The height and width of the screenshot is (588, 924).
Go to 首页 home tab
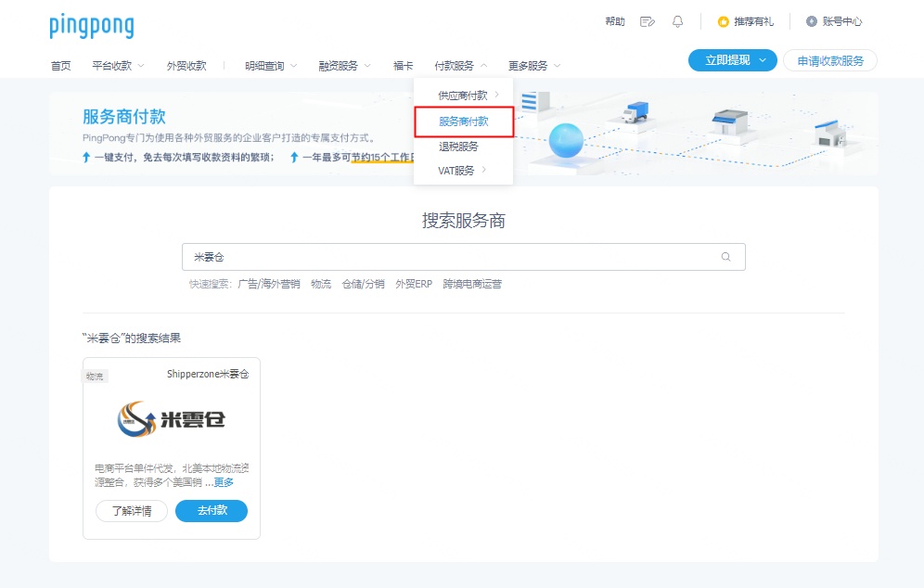click(x=60, y=66)
